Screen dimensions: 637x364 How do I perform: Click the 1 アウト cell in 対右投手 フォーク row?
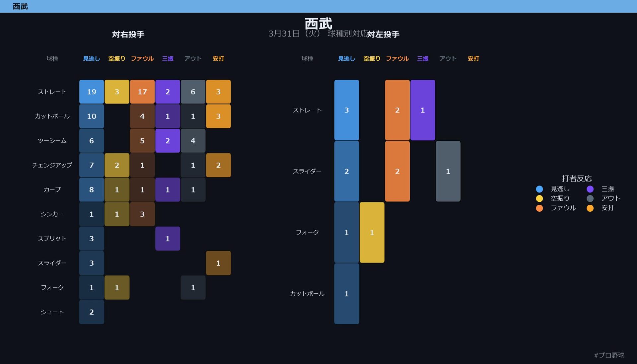point(193,287)
